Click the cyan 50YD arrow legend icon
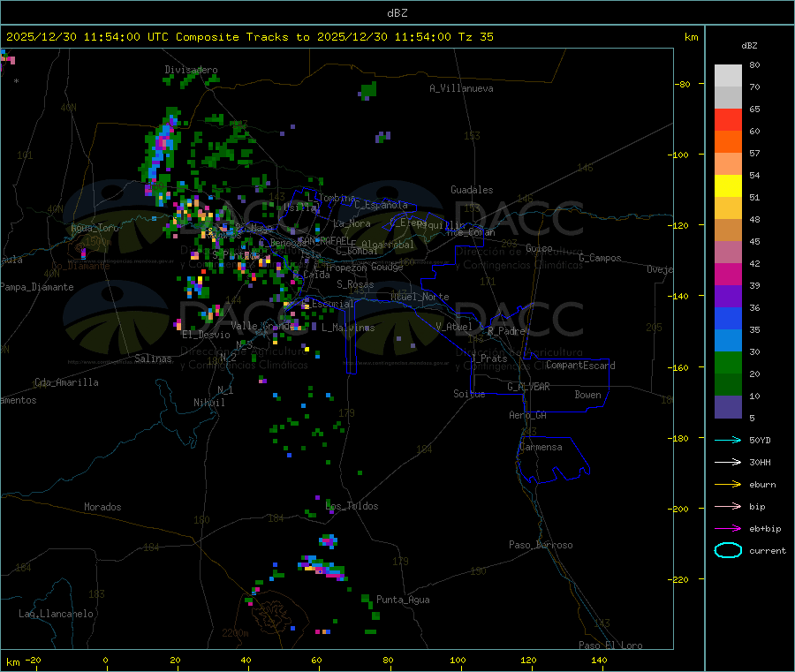795x672 pixels. [x=728, y=440]
